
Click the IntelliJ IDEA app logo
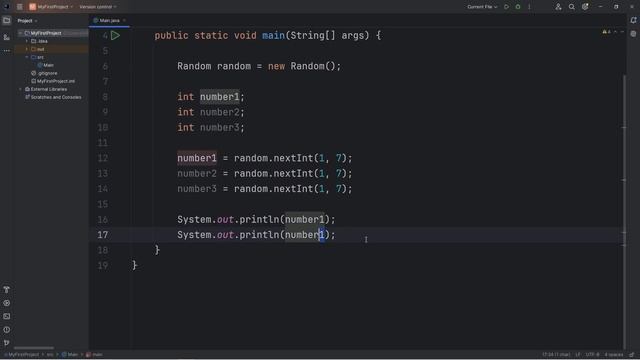(6, 7)
